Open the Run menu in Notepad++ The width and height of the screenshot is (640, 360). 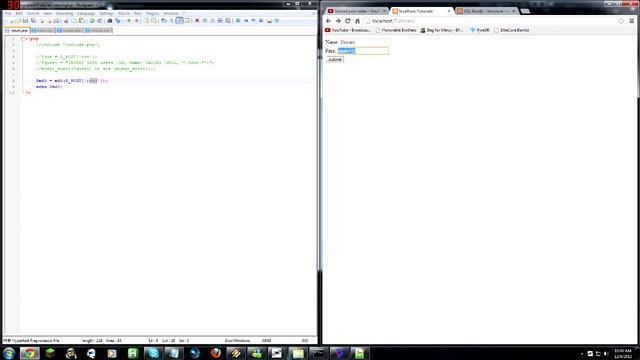138,13
